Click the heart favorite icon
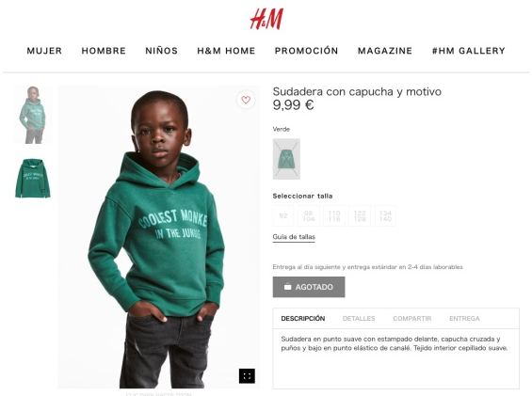 point(246,100)
